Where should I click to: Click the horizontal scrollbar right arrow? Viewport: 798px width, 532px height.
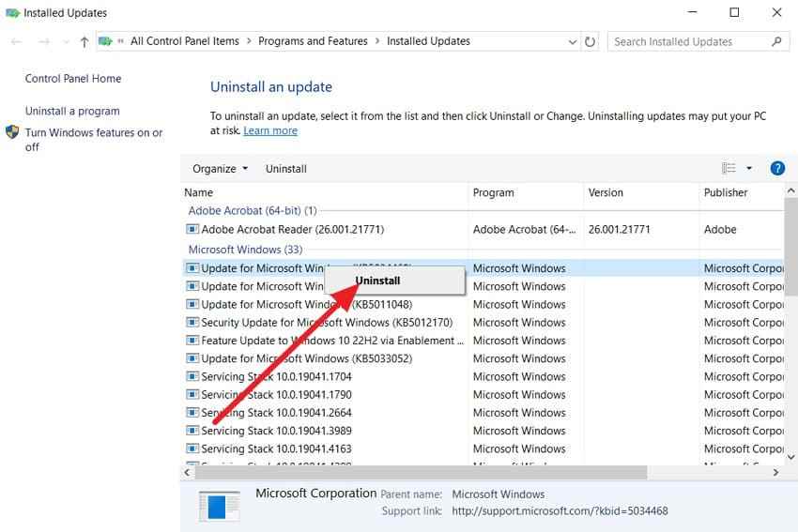point(775,473)
